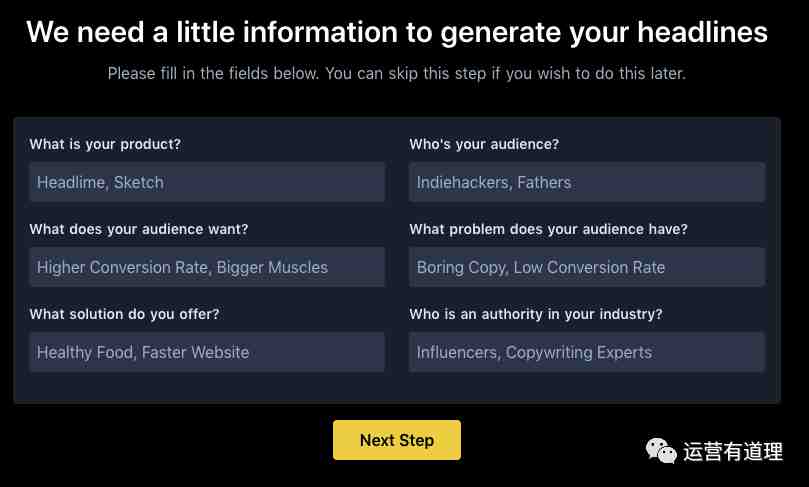The height and width of the screenshot is (487, 809).
Task: Select the 'What does your audience want?' text box
Action: coord(207,267)
